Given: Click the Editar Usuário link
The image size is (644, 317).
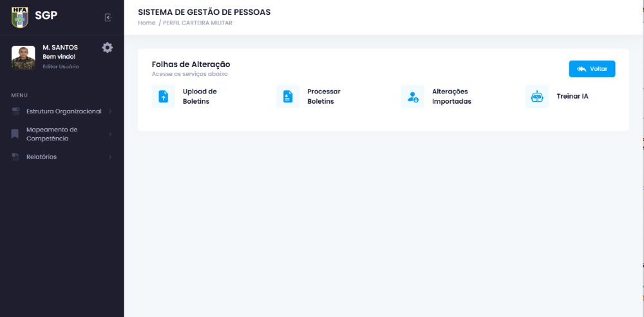Looking at the screenshot, I should point(61,66).
